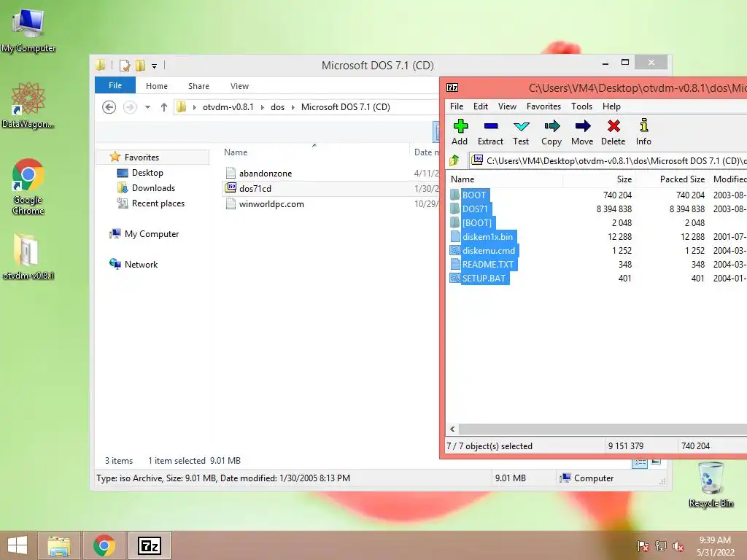Open the Help menu in 7-Zip
Viewport: 747px width, 560px height.
611,106
